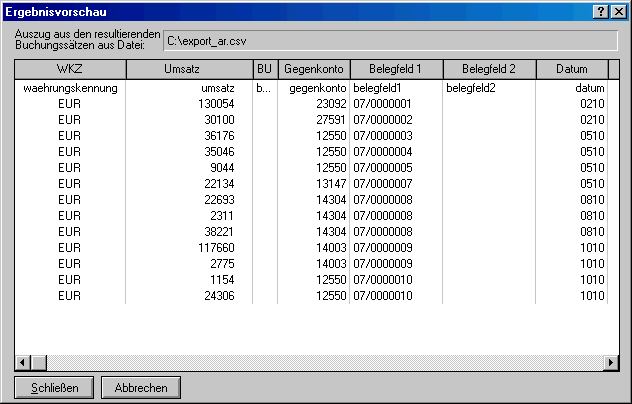Click the horizontal scrollbar left arrow
This screenshot has height=404, width=632.
click(x=23, y=362)
